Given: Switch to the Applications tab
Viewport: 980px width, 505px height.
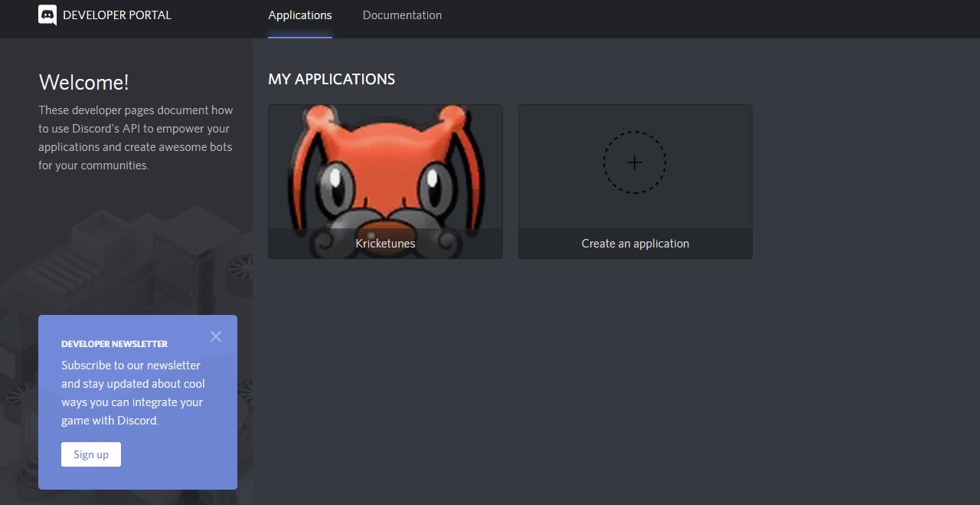Looking at the screenshot, I should coord(300,15).
